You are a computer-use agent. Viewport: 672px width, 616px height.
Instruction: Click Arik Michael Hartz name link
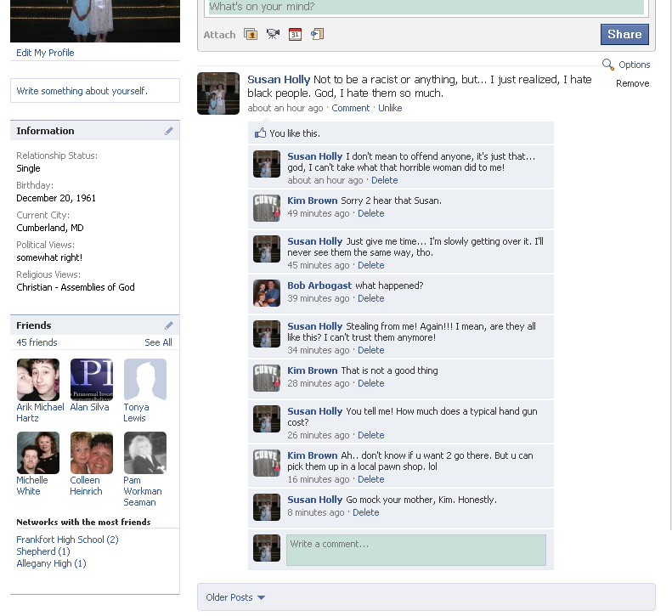coord(40,412)
